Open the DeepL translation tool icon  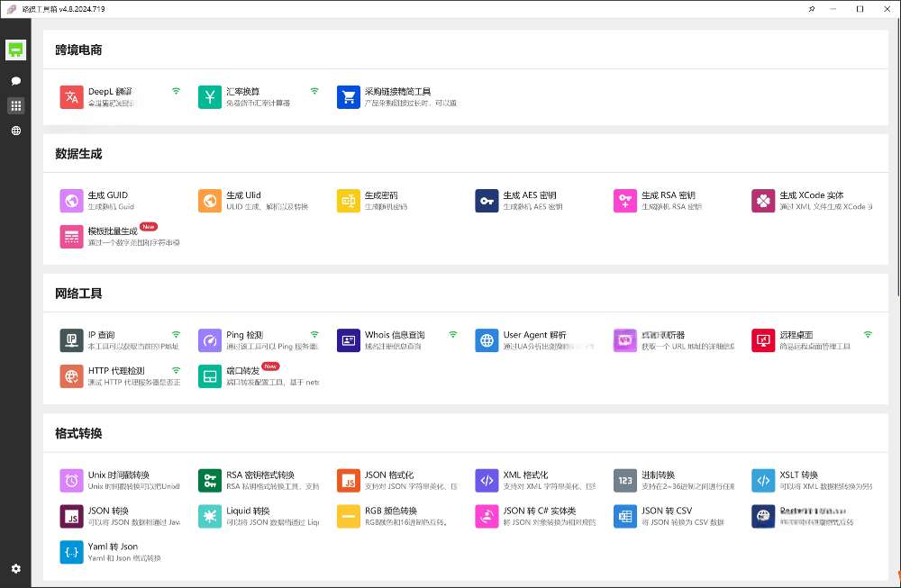pyautogui.click(x=72, y=97)
